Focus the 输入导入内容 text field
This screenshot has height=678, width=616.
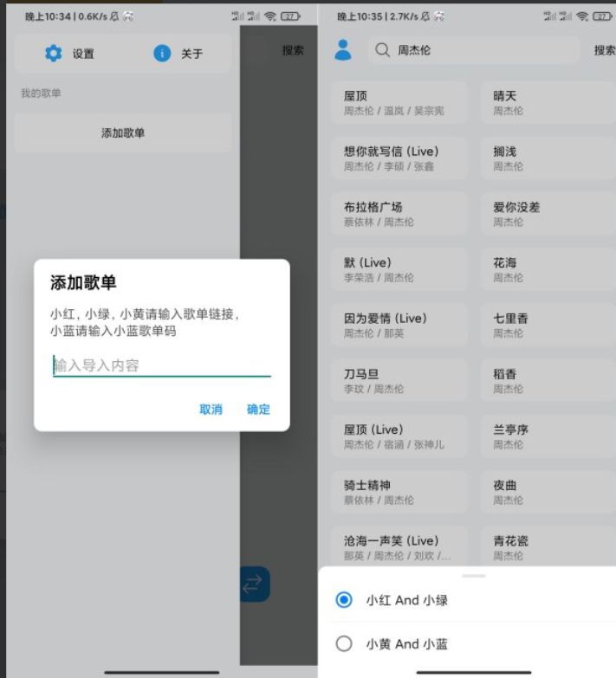(x=161, y=366)
